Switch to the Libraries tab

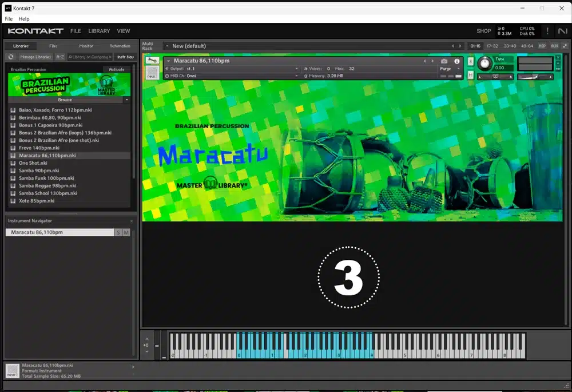21,46
